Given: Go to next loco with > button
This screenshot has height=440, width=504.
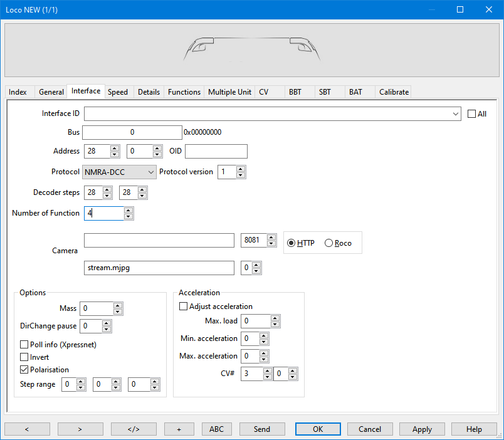Looking at the screenshot, I should [80, 429].
